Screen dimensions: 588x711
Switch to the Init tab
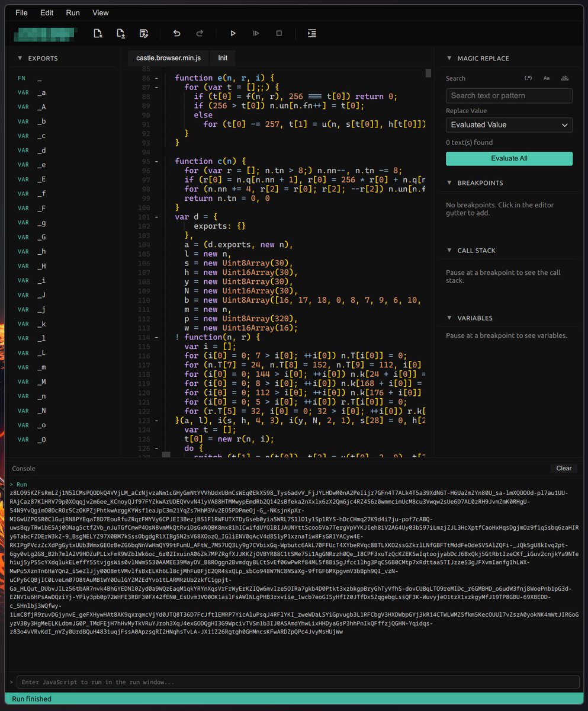(223, 58)
